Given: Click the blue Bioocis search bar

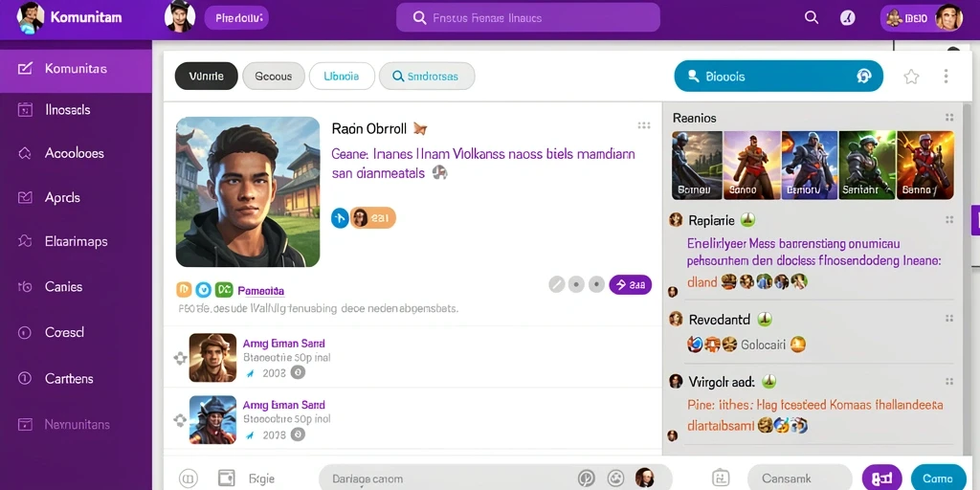Looking at the screenshot, I should [x=779, y=77].
